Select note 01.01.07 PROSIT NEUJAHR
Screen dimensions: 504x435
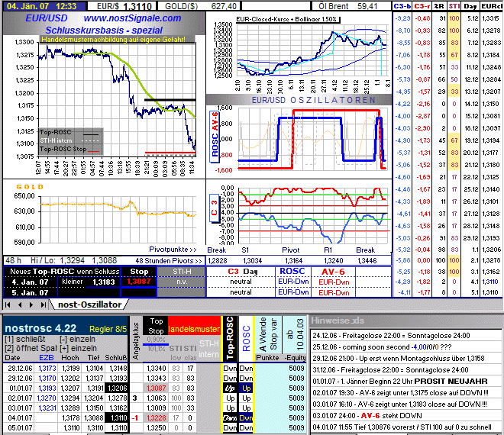coord(400,382)
